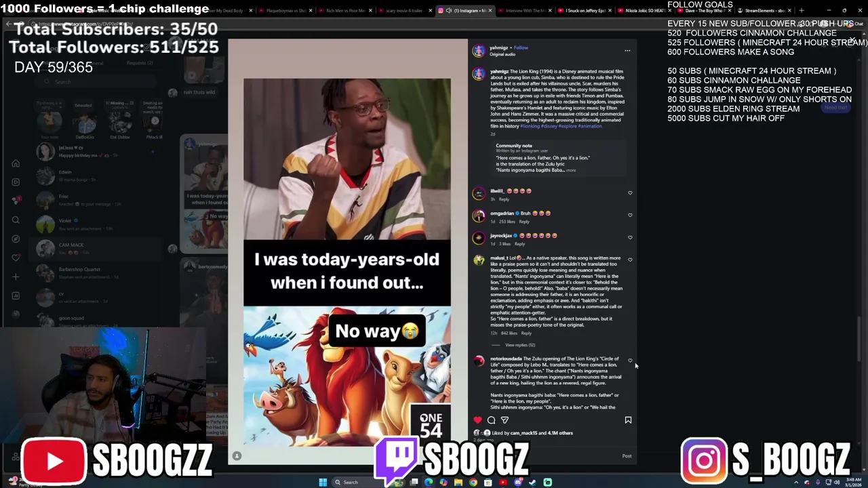Open a new browser tab with plus button
This screenshot has height=488, width=868.
[x=802, y=11]
